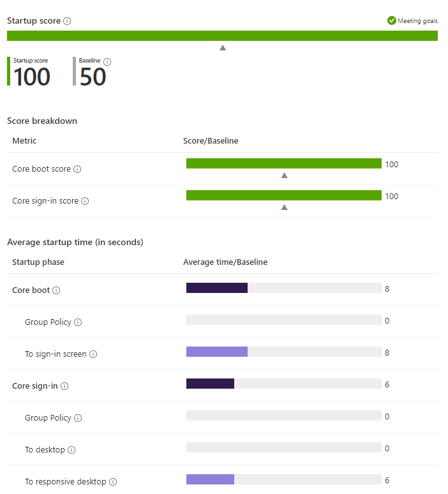The width and height of the screenshot is (448, 494).
Task: Click info icon next to Startup score heading
Action: 67,21
